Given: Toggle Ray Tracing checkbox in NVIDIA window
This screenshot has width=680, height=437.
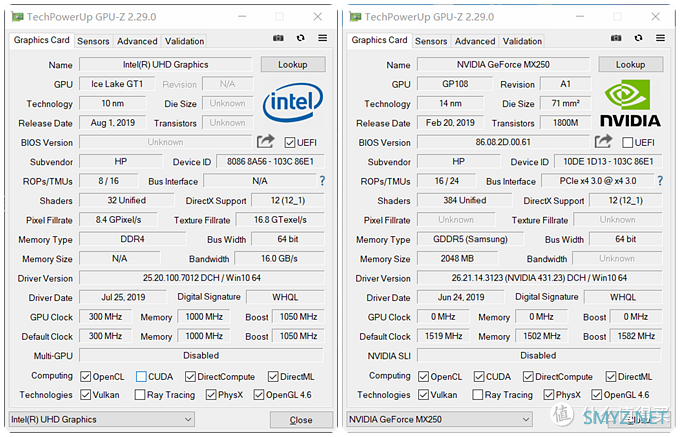Looking at the screenshot, I should [477, 395].
